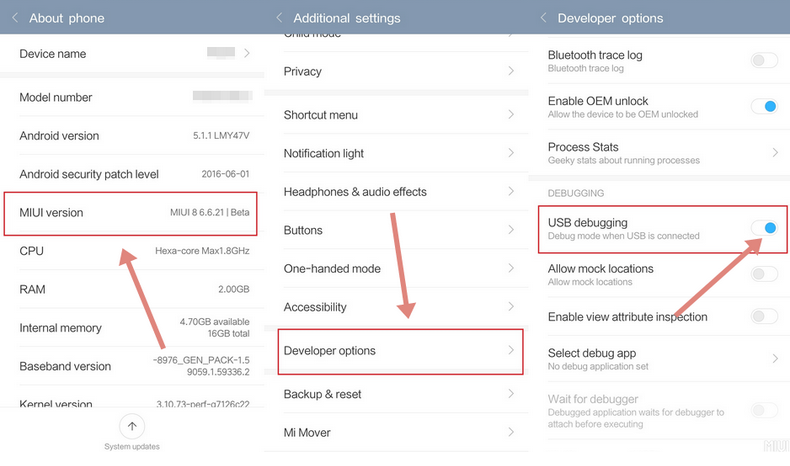Enable the Bluetooth trace log switch
This screenshot has width=790, height=466.
point(764,61)
